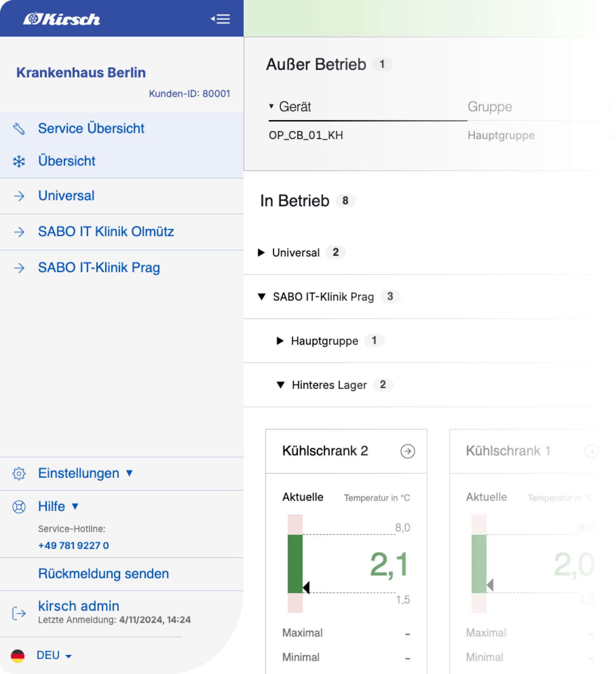Screen dimensions: 616x674
Task: Click the Krankenhaus Berlin title
Action: point(81,73)
